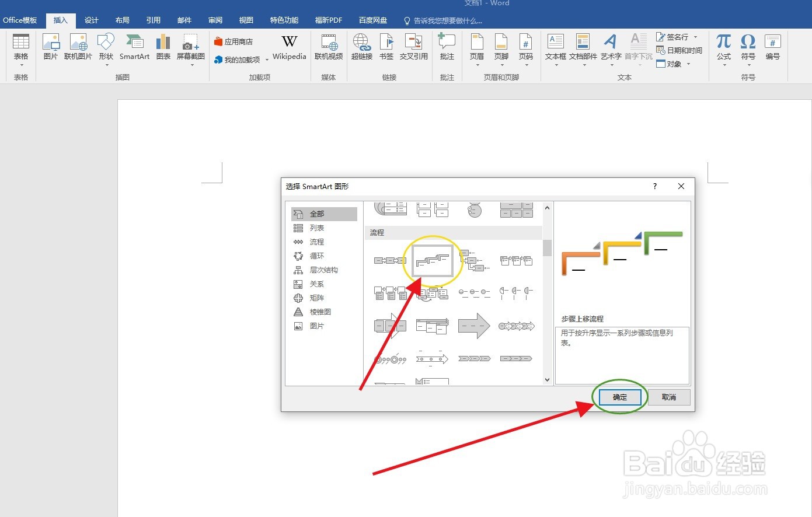The image size is (812, 517).
Task: Add a 书签 bookmark
Action: 386,47
